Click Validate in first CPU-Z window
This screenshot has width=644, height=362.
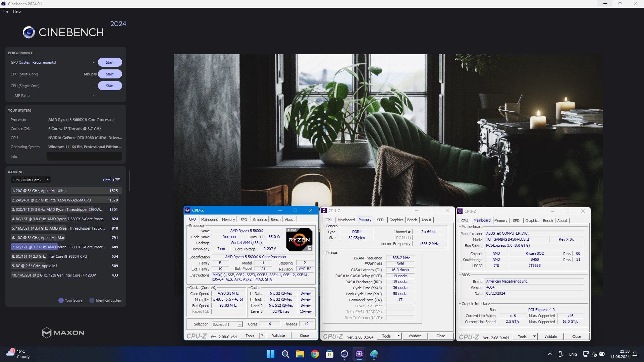(278, 336)
